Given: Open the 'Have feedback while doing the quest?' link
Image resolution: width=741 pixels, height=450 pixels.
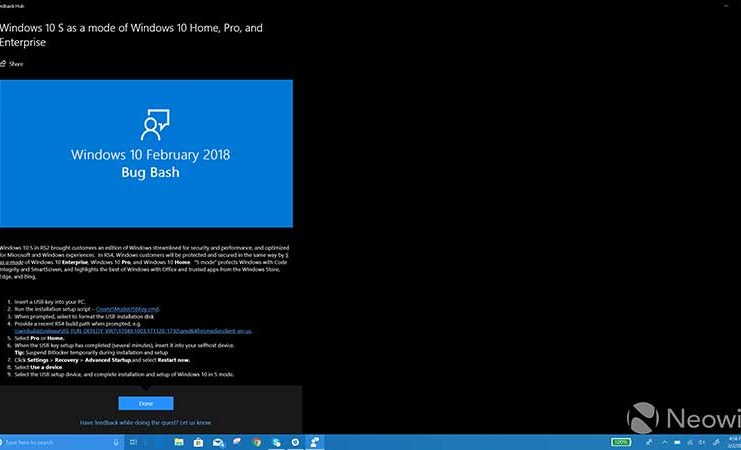Looking at the screenshot, I should click(x=145, y=423).
